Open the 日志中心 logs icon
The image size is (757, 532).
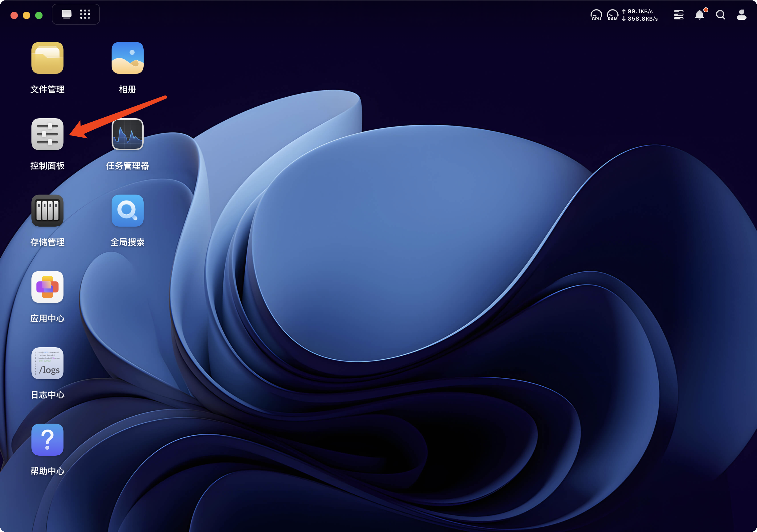(x=47, y=363)
